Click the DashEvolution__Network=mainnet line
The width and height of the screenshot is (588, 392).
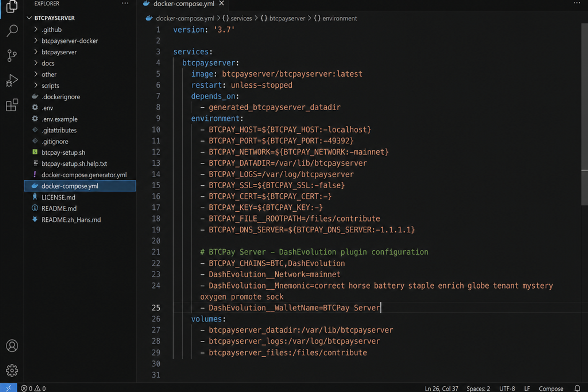[270, 274]
